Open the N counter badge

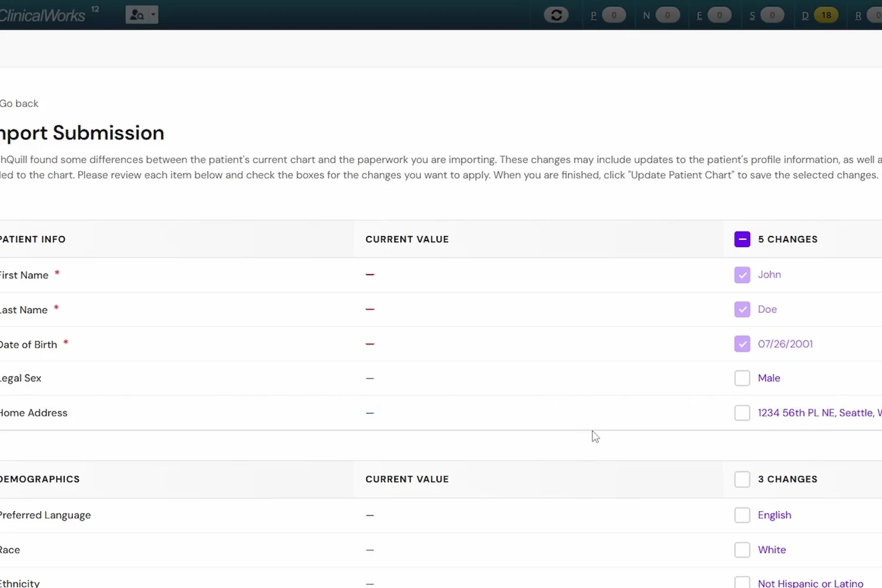tap(667, 15)
